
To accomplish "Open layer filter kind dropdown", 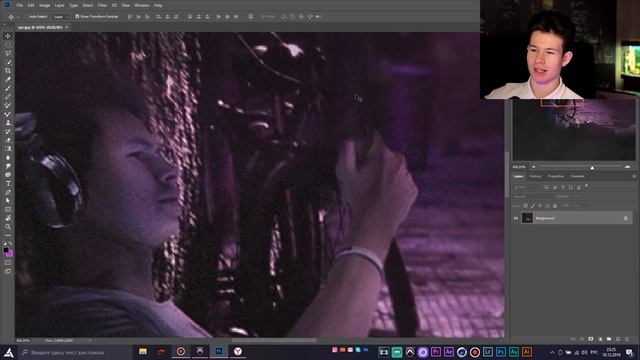I will (x=527, y=187).
